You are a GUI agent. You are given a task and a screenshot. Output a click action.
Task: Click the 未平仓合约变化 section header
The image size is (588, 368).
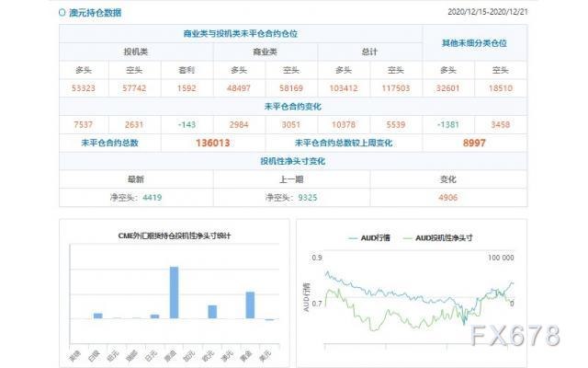pos(293,107)
